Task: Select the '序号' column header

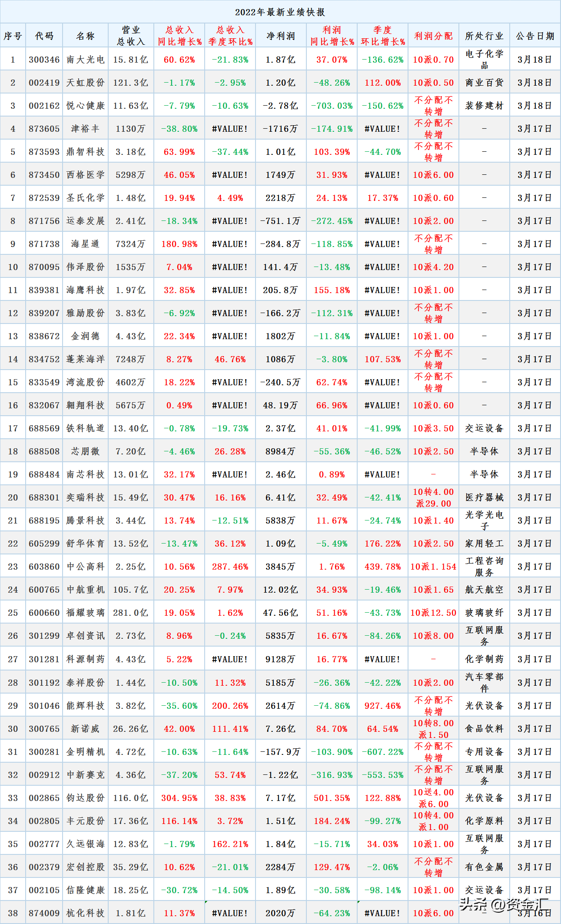Action: point(13,36)
